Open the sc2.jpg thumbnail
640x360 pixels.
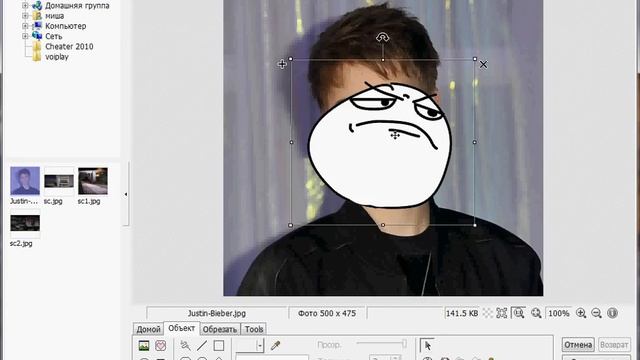pyautogui.click(x=25, y=223)
